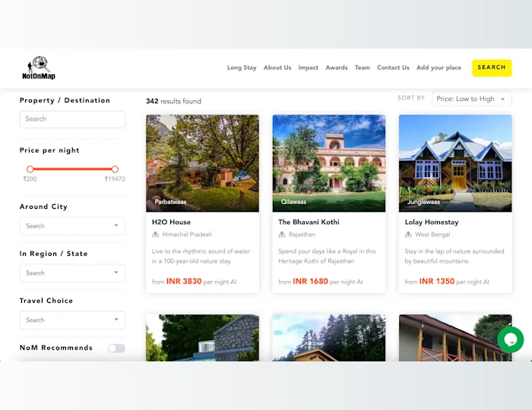Click the location icon beside Himachal Pradesh

click(155, 235)
